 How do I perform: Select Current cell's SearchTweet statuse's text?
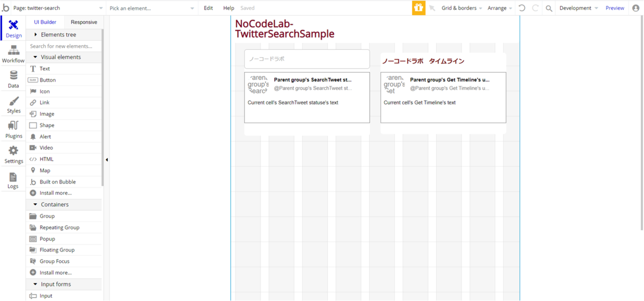click(293, 102)
